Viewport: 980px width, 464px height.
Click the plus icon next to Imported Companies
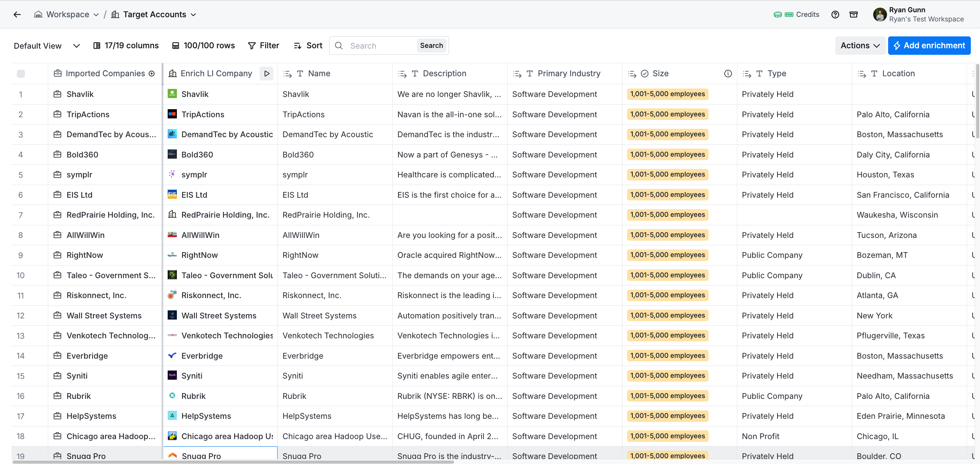(x=152, y=74)
